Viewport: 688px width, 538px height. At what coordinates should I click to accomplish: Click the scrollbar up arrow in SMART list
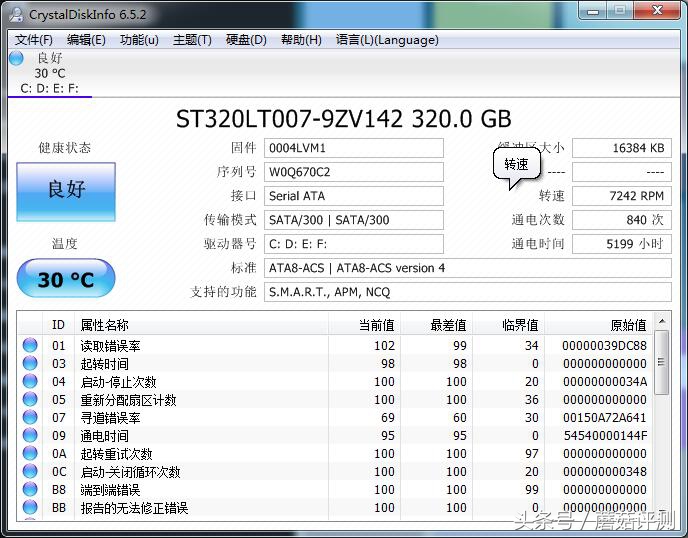point(662,322)
